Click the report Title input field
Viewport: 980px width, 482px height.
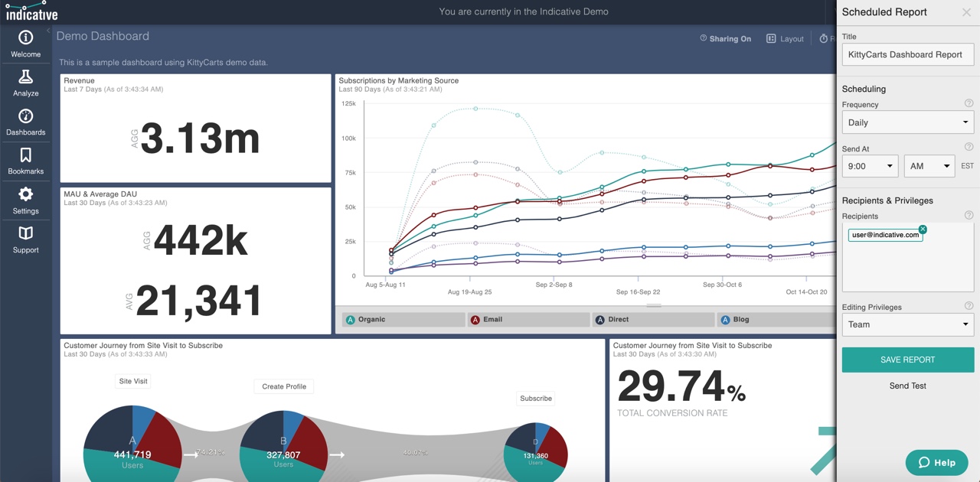[x=907, y=54]
